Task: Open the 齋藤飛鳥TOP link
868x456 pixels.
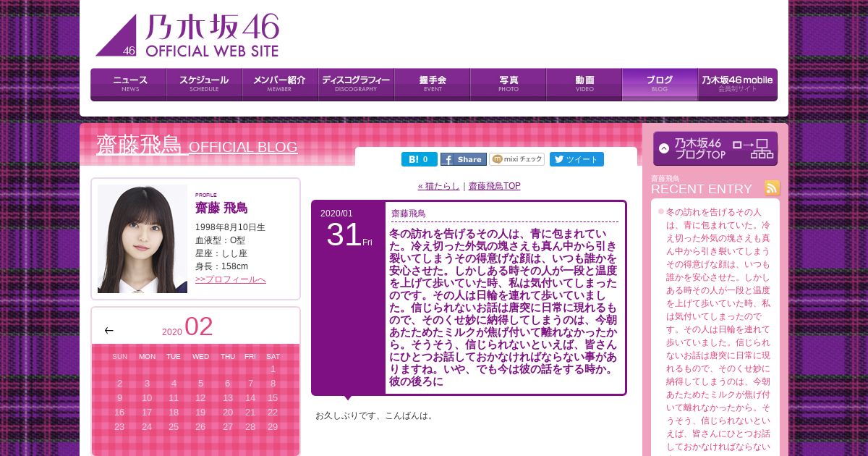Action: (x=495, y=186)
